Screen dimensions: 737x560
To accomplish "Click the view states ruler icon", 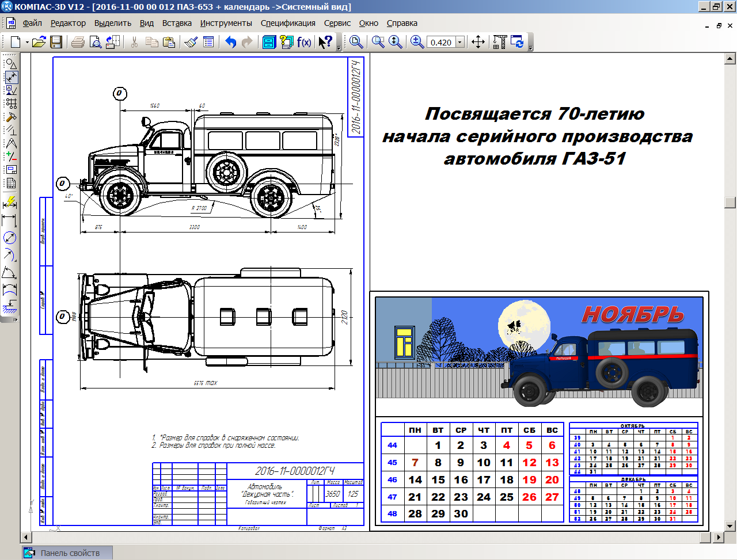I will pyautogui.click(x=500, y=42).
